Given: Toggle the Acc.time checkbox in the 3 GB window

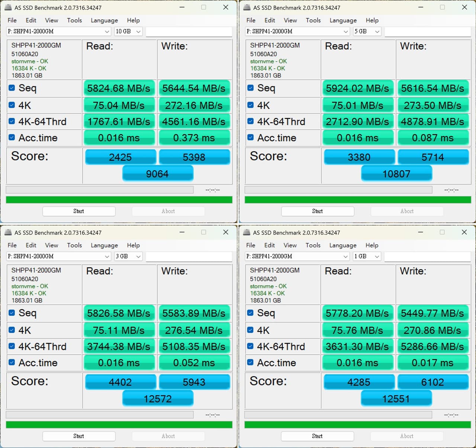Looking at the screenshot, I should pos(12,362).
